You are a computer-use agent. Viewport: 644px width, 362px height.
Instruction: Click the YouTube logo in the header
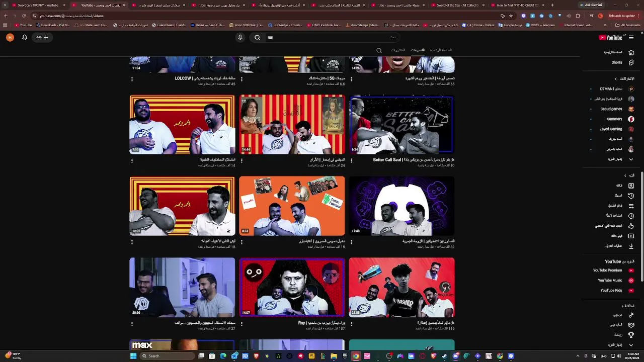[610, 37]
